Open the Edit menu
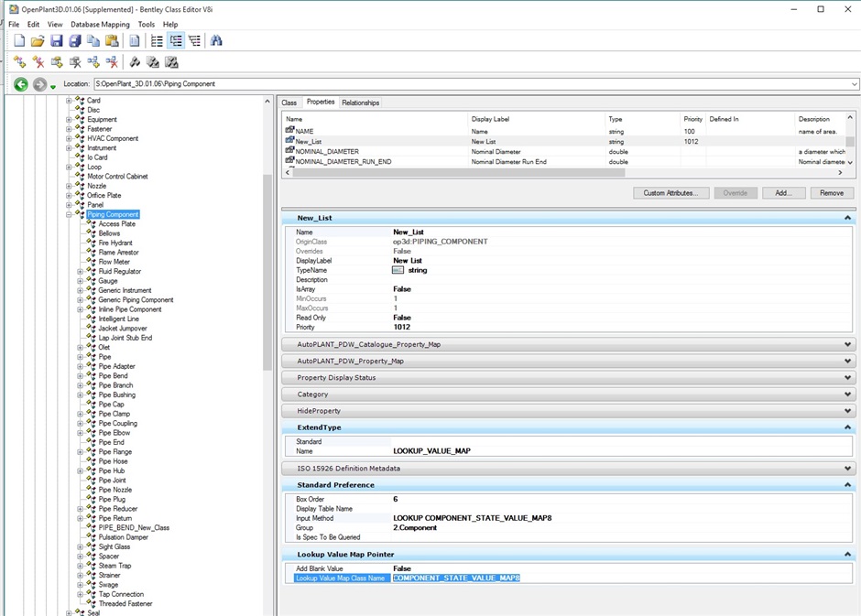Screen dimensions: 861x616 pyautogui.click(x=34, y=24)
